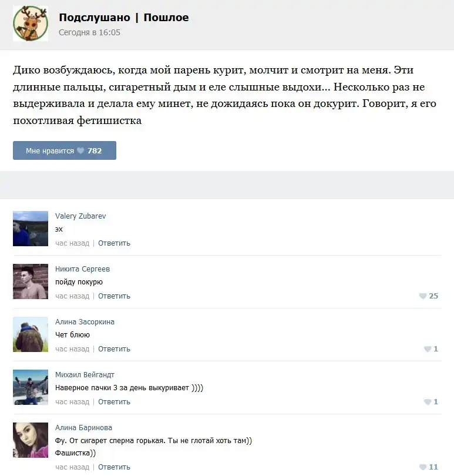Open Алина Баринова's avatar photo
Screen dimensions: 454x476
pos(31,440)
